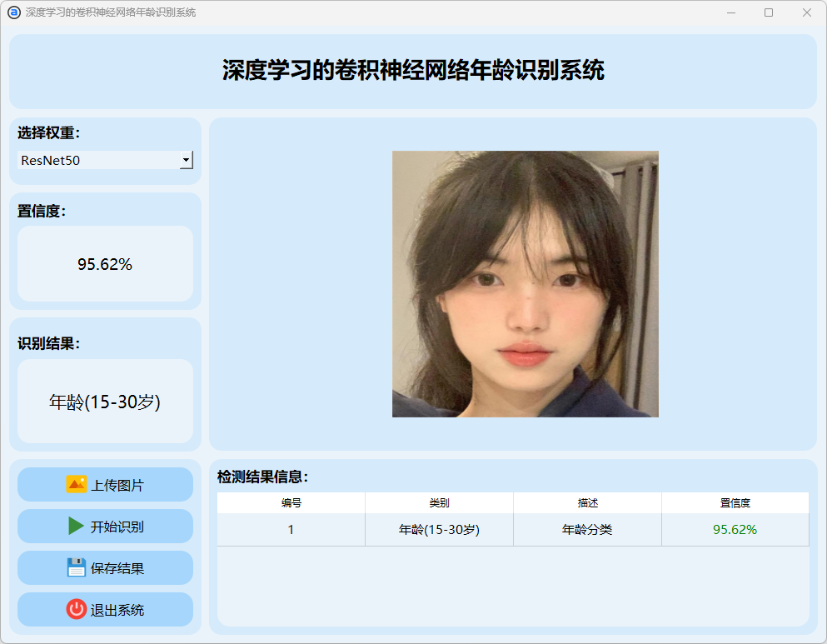This screenshot has height=644, width=827.
Task: Click the app icon in title bar
Action: pyautogui.click(x=13, y=12)
